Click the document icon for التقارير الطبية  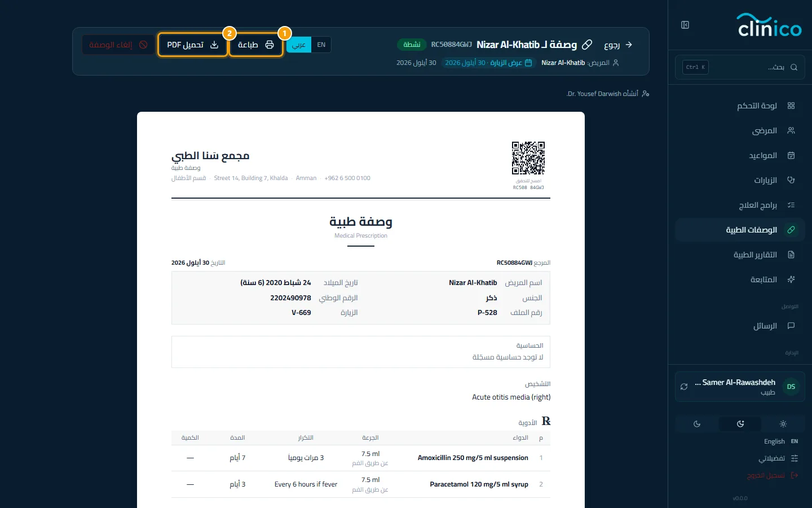click(x=791, y=255)
